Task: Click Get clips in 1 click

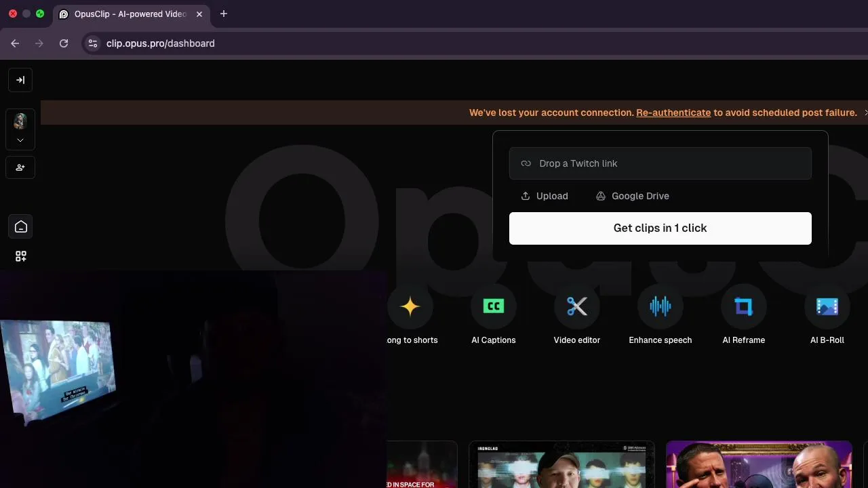Action: [660, 228]
